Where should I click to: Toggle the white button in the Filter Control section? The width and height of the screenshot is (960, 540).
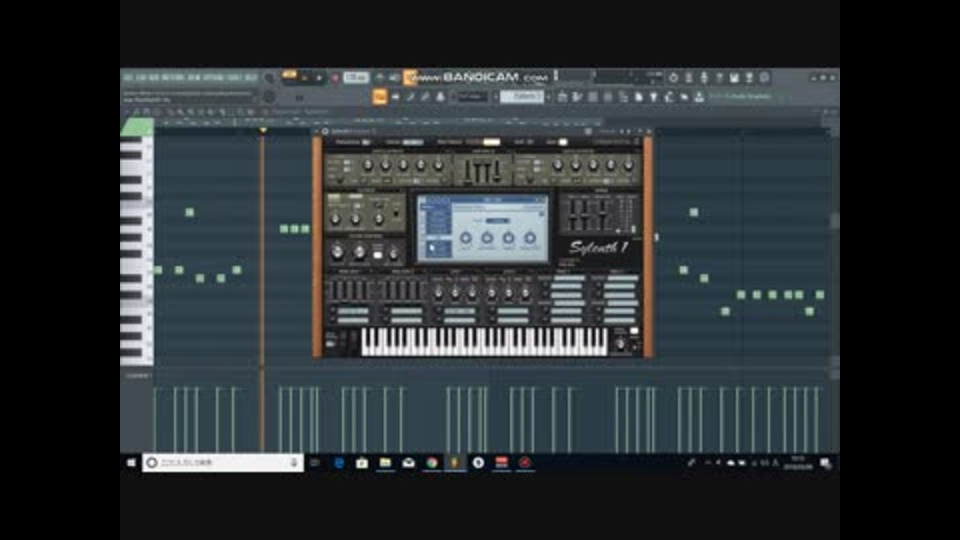[378, 255]
